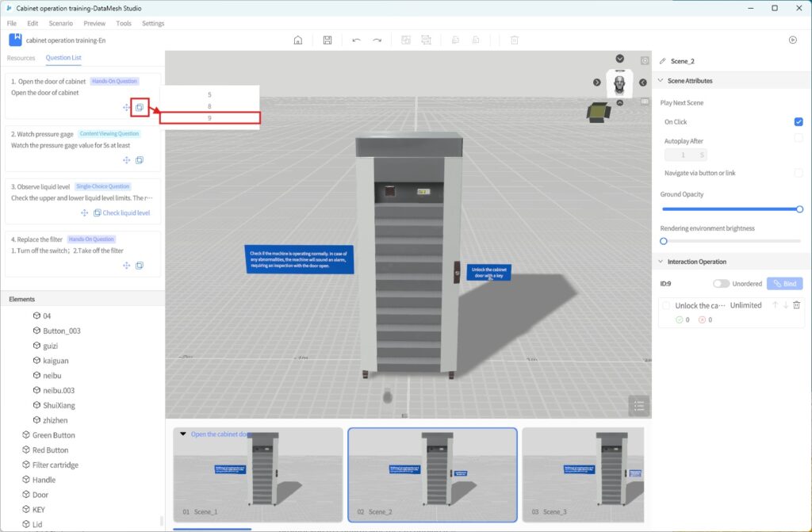812x532 pixels.
Task: Click the Ground Opacity slider handle
Action: tap(799, 209)
